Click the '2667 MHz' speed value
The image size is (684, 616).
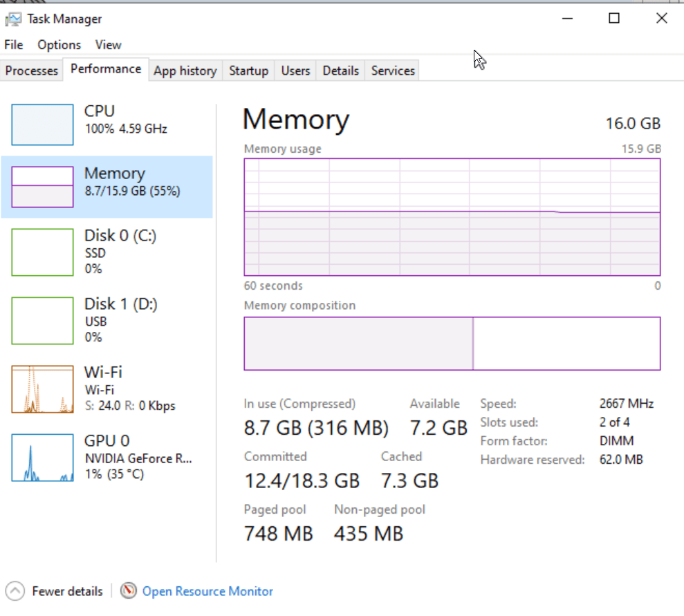[x=627, y=404]
